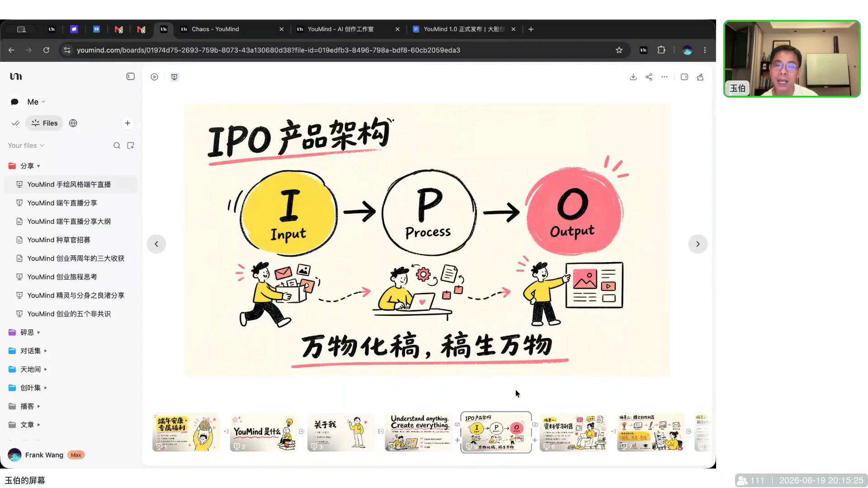This screenshot has width=868, height=488.
Task: Go to next slide arrow button
Action: coord(698,244)
